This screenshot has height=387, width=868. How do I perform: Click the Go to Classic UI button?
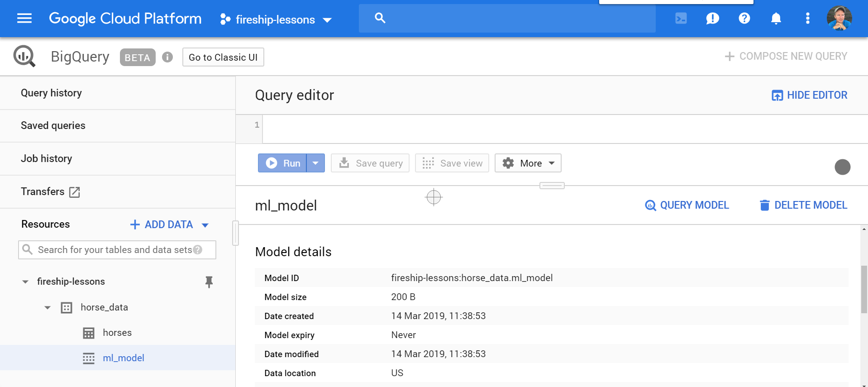click(223, 57)
